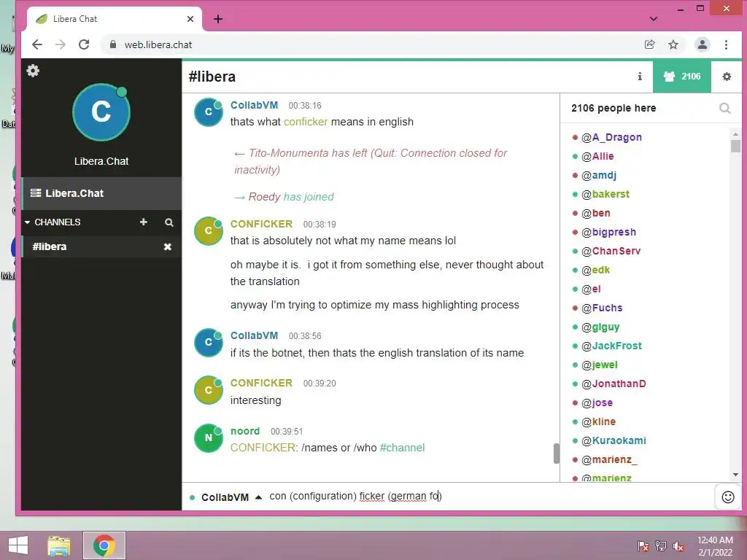Click the CONFICKER mention in noord's message

(263, 448)
